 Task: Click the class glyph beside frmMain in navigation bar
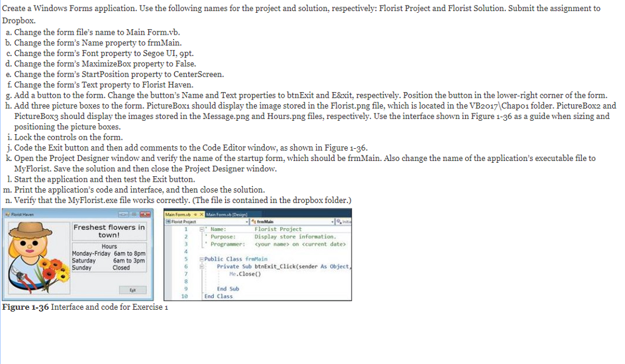254,220
